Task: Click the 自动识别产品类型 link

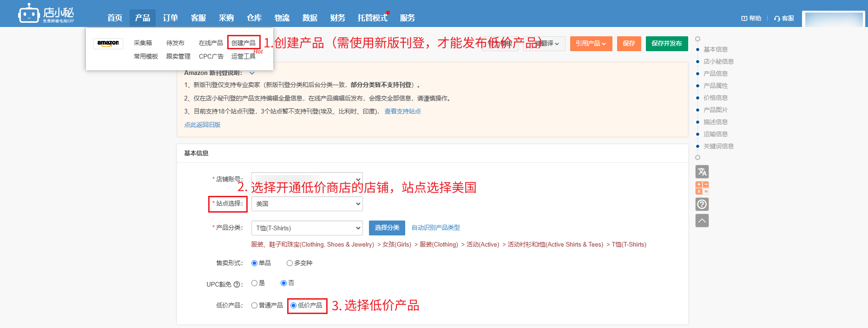Action: tap(436, 228)
